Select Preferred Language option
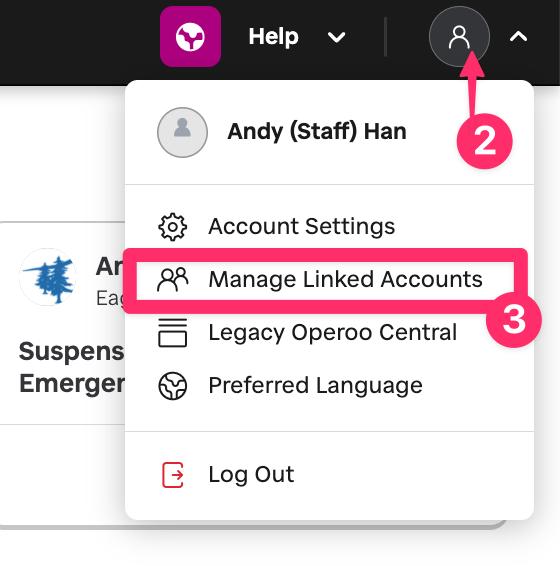 point(315,386)
